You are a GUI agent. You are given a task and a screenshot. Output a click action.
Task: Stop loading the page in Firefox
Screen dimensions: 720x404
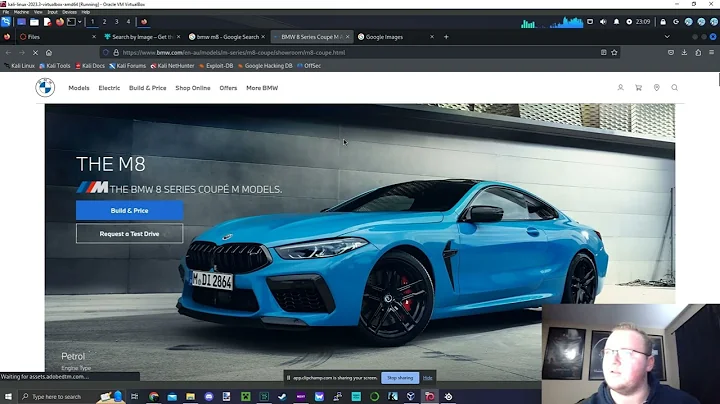tap(35, 53)
